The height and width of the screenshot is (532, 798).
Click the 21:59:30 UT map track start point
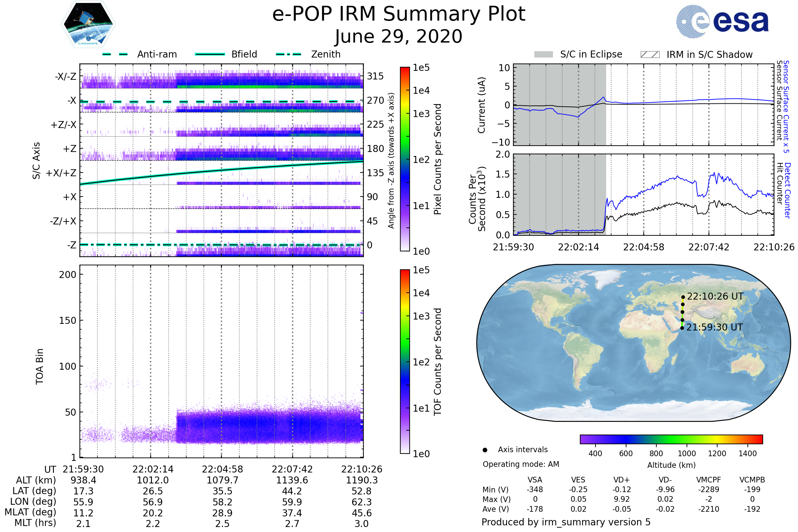pos(682,328)
